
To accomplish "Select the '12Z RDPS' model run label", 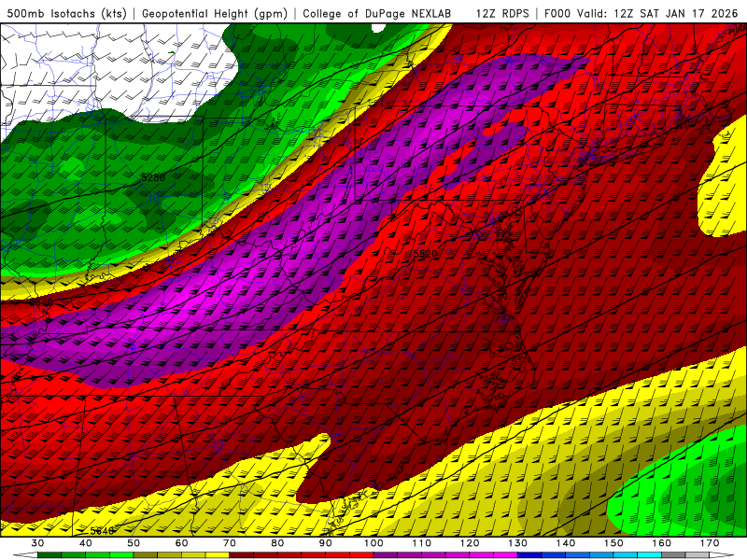I will tap(502, 13).
